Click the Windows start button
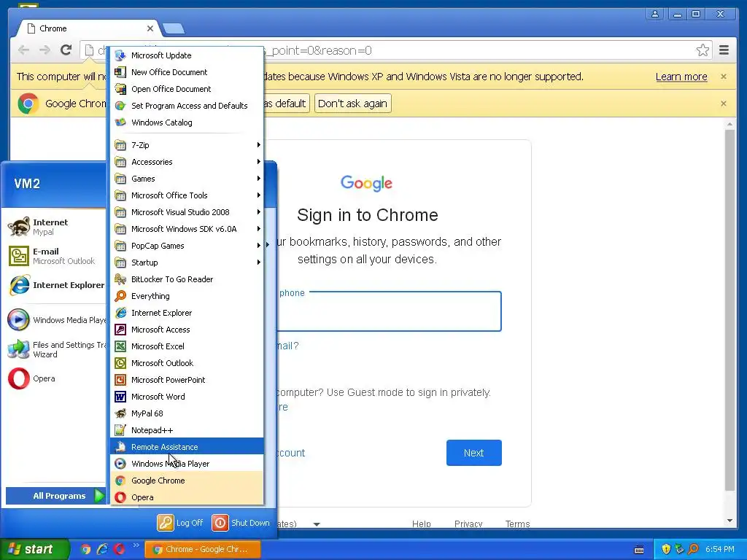This screenshot has height=560, width=747. tap(34, 549)
